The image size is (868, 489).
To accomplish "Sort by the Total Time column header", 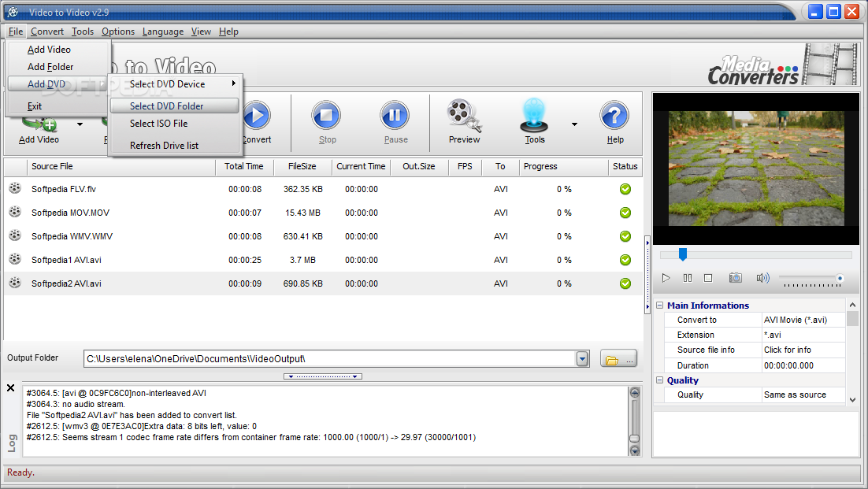I will click(x=244, y=166).
